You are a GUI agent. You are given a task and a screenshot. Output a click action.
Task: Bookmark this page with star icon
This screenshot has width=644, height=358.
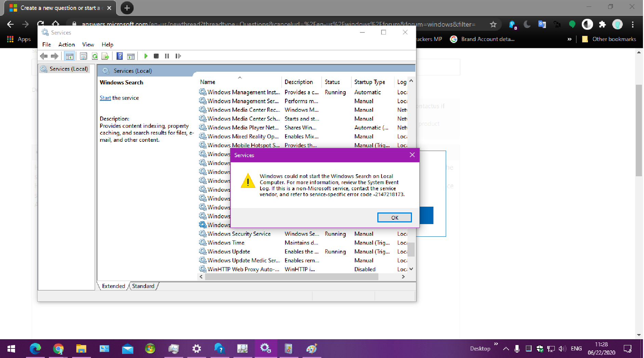click(493, 24)
